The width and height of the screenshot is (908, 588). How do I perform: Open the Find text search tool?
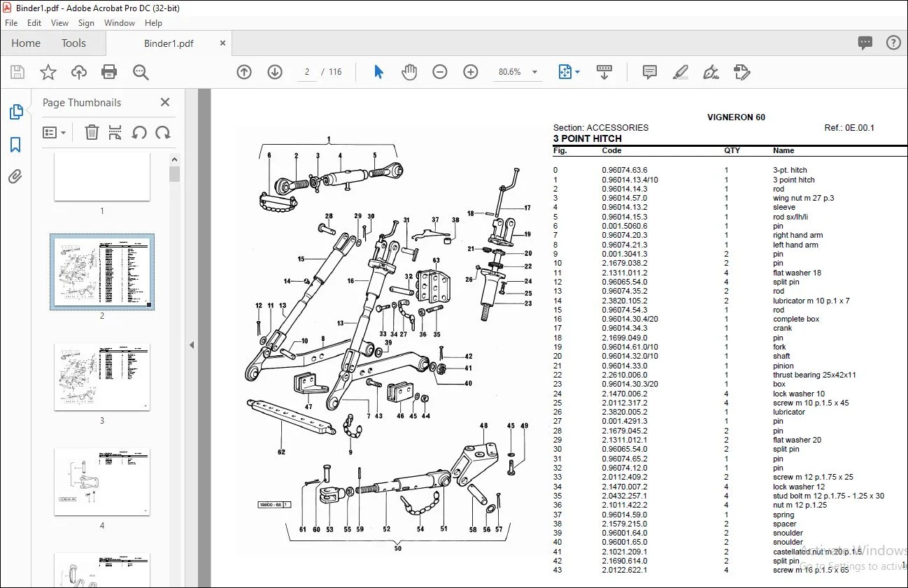[141, 72]
